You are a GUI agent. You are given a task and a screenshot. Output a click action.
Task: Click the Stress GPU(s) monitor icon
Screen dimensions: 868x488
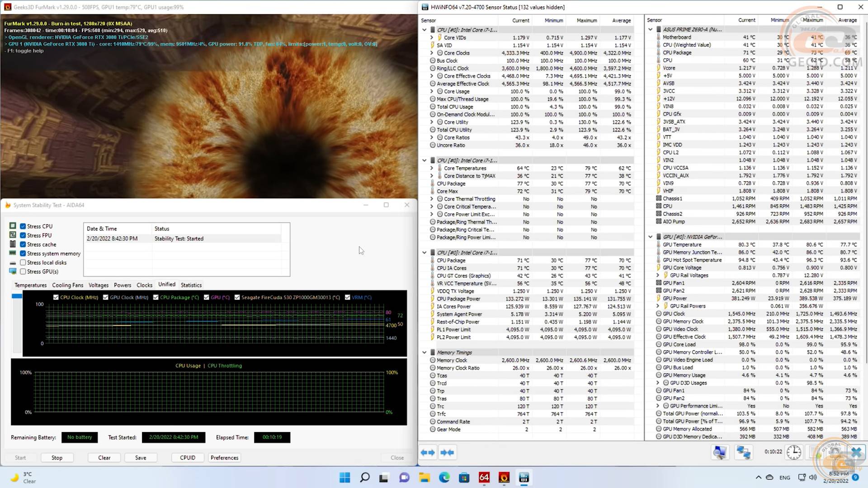[x=13, y=271]
